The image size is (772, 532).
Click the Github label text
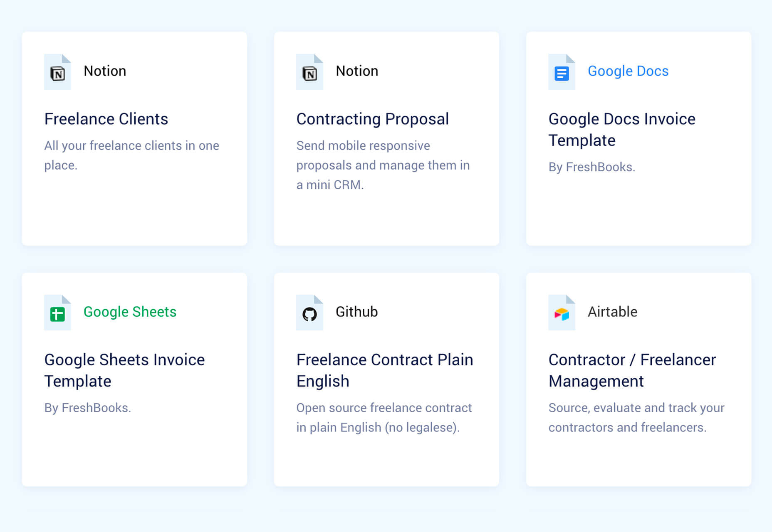point(356,312)
